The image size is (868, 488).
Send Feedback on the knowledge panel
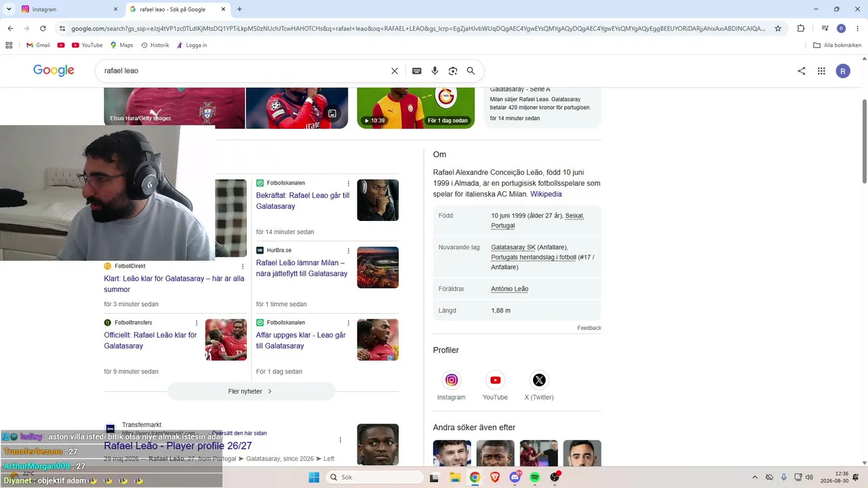coord(589,328)
